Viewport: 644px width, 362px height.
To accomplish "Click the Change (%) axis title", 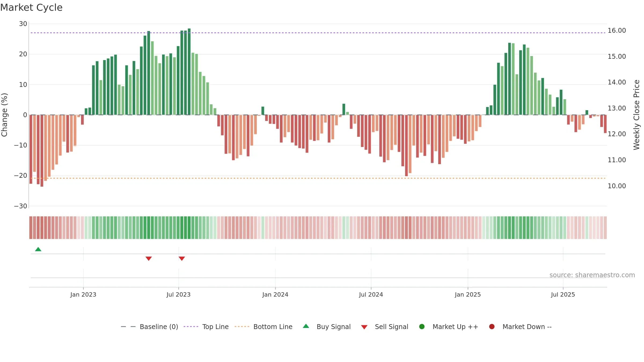I will coord(4,115).
